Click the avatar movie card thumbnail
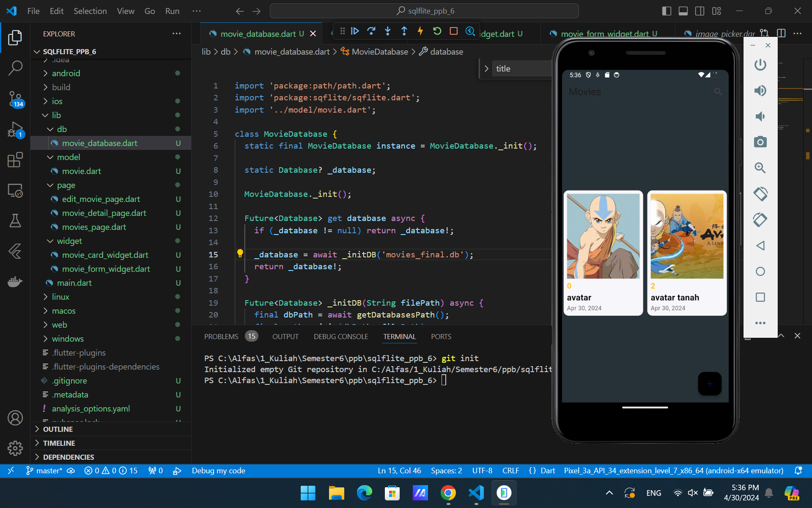Viewport: 812px width, 508px height. pyautogui.click(x=603, y=235)
